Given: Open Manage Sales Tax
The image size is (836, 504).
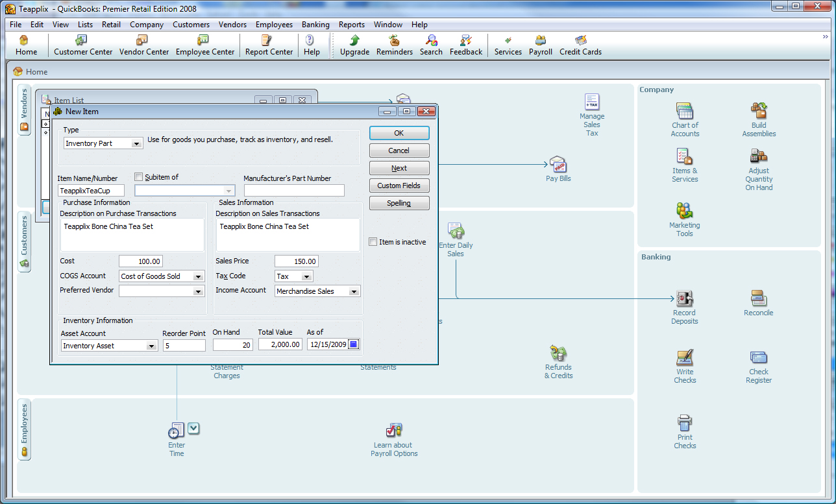Looking at the screenshot, I should 592,115.
